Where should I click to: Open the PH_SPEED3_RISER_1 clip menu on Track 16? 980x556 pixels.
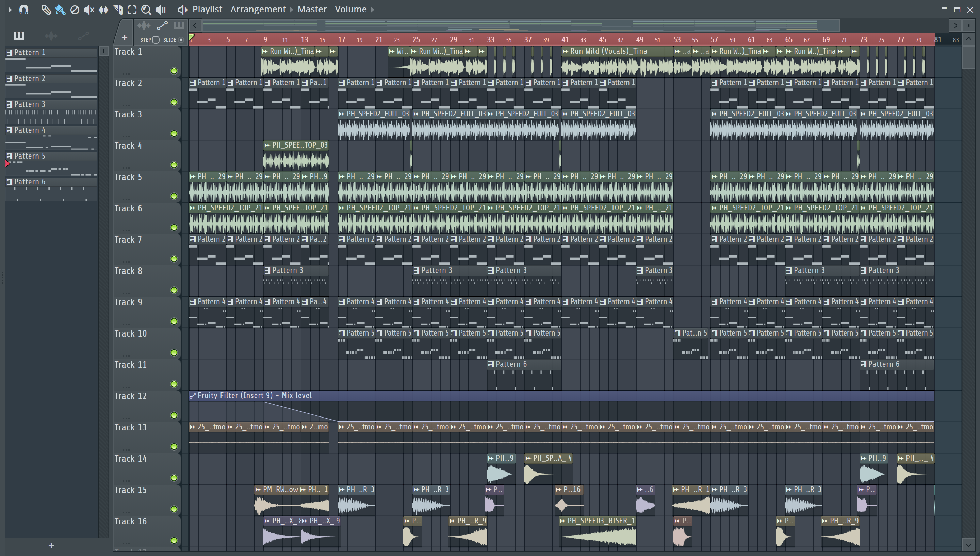[x=563, y=521]
